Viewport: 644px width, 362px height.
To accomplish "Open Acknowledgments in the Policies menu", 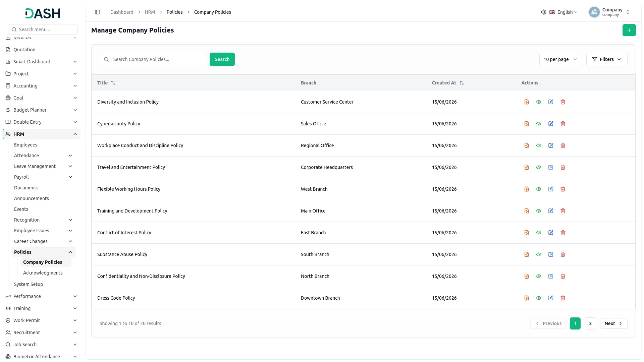I will [43, 273].
